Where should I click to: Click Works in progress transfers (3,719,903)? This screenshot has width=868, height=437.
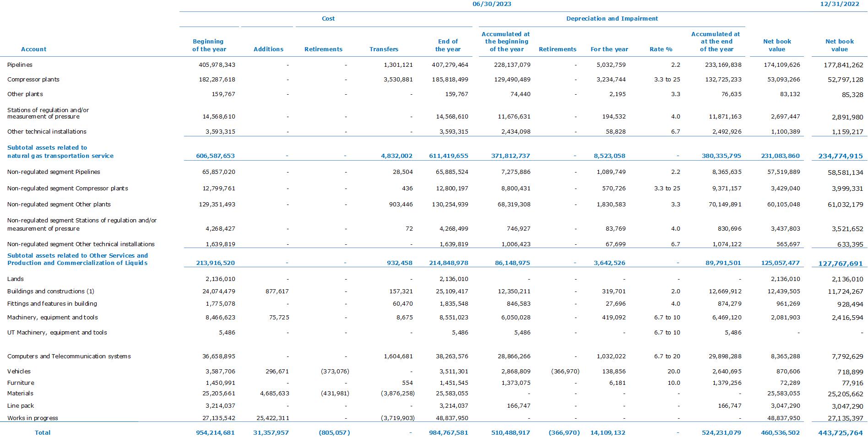pyautogui.click(x=397, y=418)
